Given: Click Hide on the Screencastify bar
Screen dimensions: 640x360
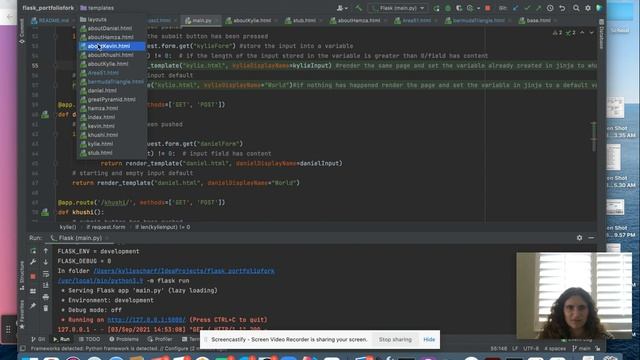Looking at the screenshot, I should coord(429,340).
